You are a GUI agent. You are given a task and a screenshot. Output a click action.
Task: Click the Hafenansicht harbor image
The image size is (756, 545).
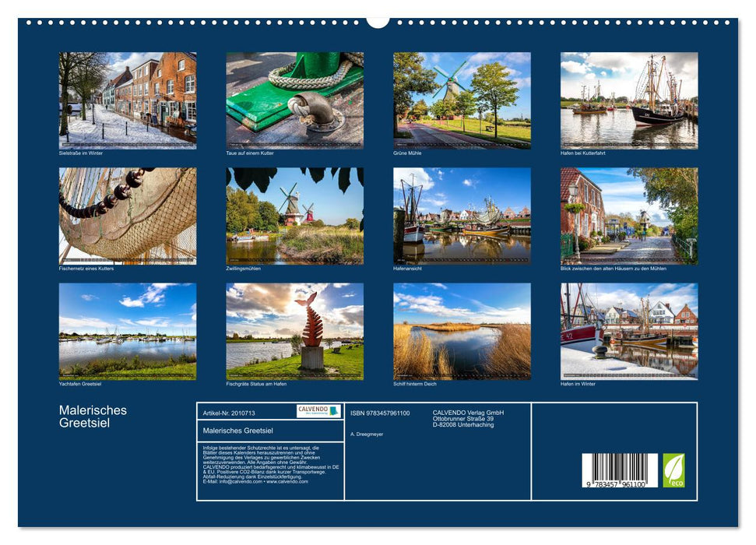pos(461,214)
